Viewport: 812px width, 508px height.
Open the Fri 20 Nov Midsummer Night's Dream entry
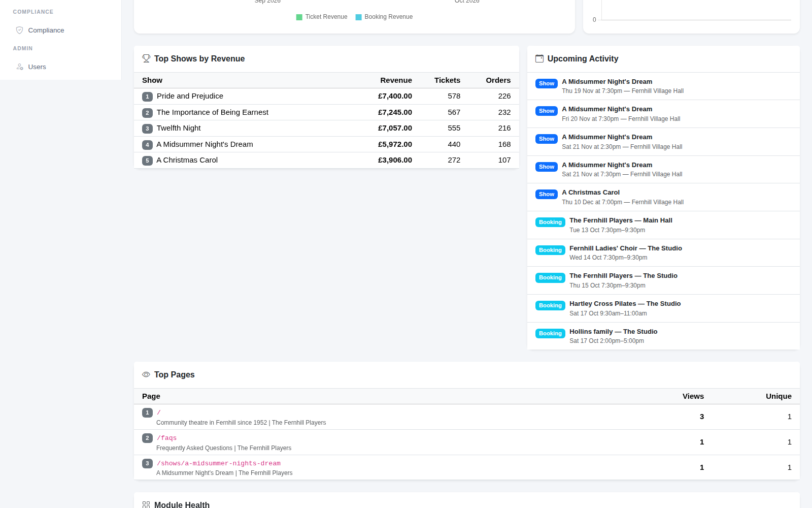pos(663,114)
